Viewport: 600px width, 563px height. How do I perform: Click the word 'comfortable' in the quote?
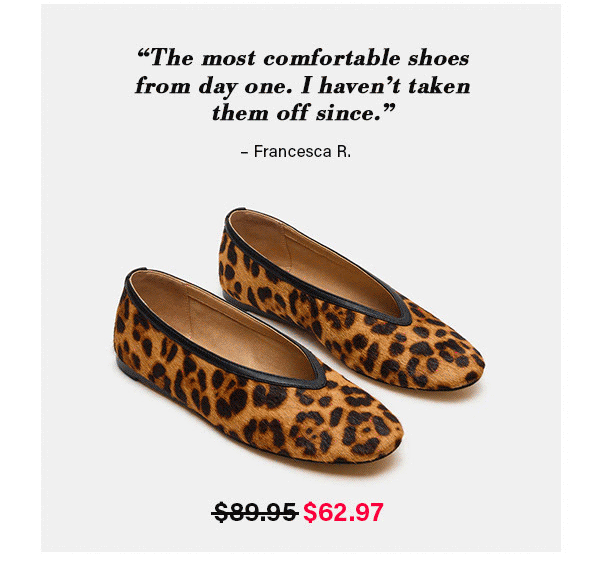click(x=332, y=58)
